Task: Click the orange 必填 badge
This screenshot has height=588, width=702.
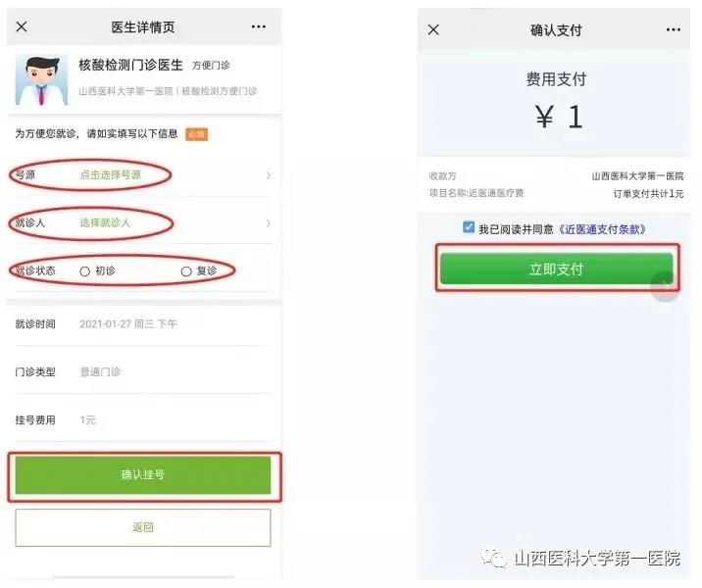Action: click(x=196, y=134)
